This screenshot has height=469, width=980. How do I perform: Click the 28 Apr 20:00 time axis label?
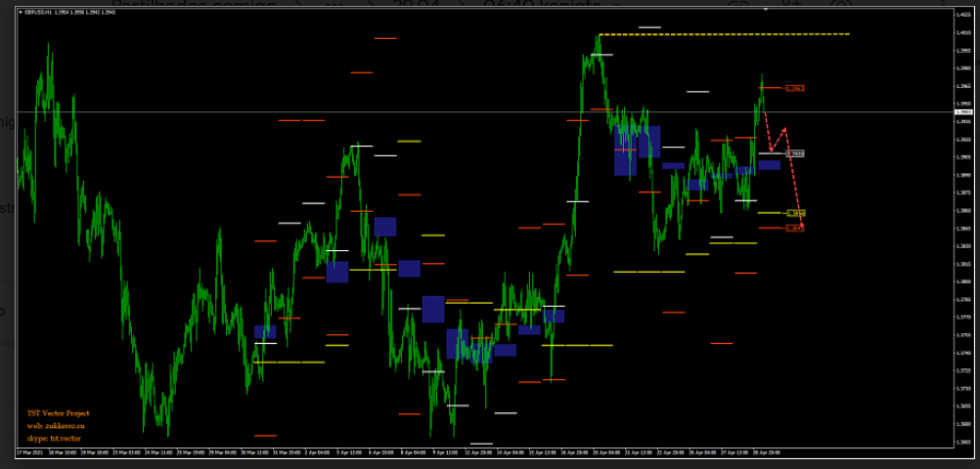coord(766,453)
